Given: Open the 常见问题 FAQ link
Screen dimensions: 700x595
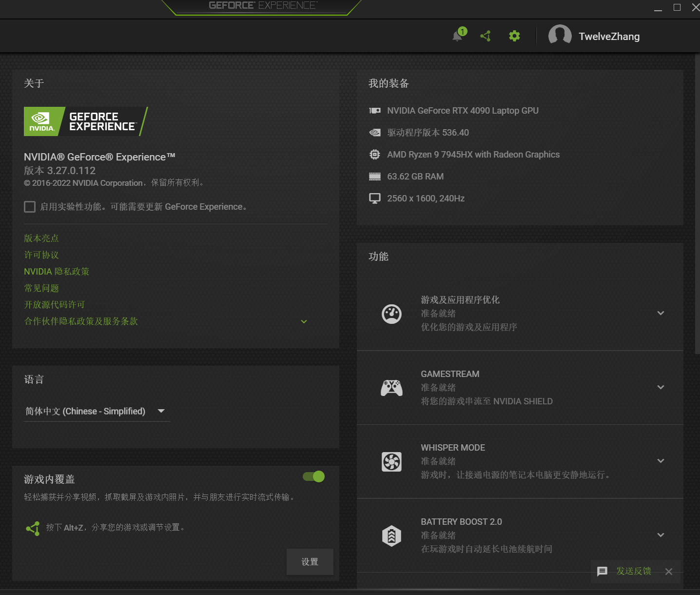Looking at the screenshot, I should pyautogui.click(x=41, y=288).
